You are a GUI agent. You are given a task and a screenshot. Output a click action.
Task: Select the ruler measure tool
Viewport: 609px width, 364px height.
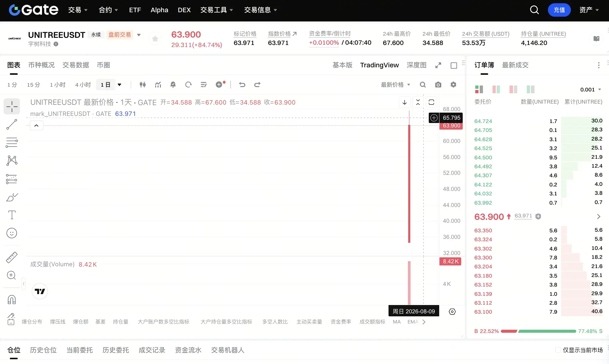(x=12, y=257)
